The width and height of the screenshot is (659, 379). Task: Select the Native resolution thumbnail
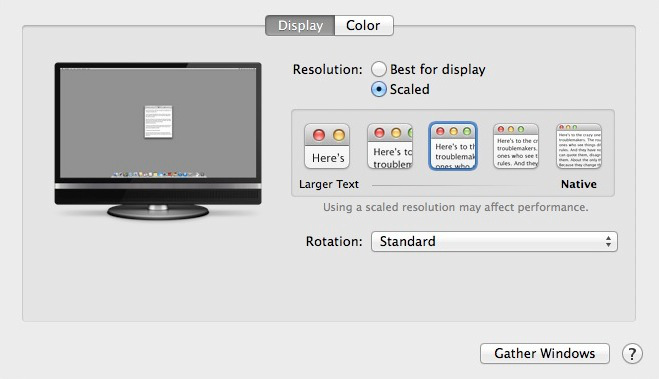pos(579,146)
